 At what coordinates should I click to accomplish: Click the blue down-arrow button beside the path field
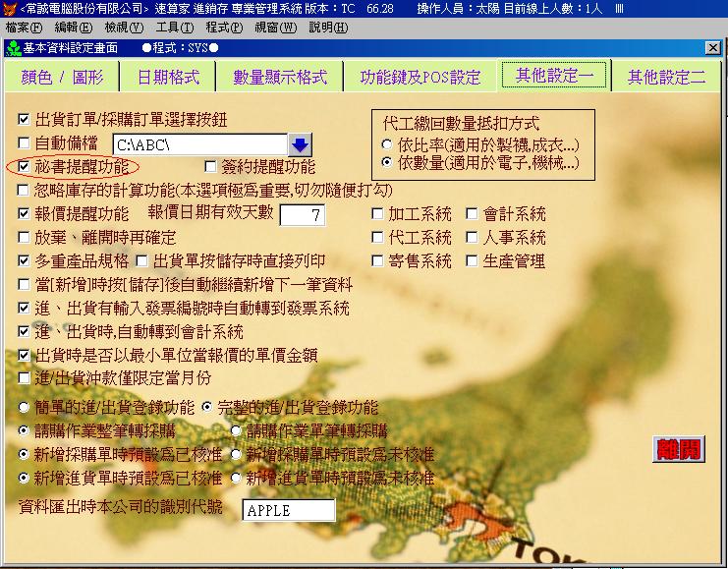(300, 146)
